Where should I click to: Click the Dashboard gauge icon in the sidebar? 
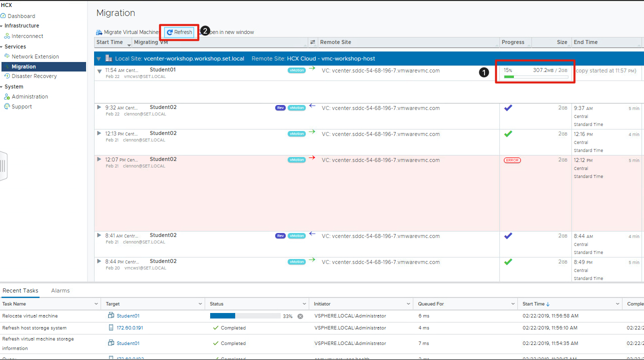(4, 16)
